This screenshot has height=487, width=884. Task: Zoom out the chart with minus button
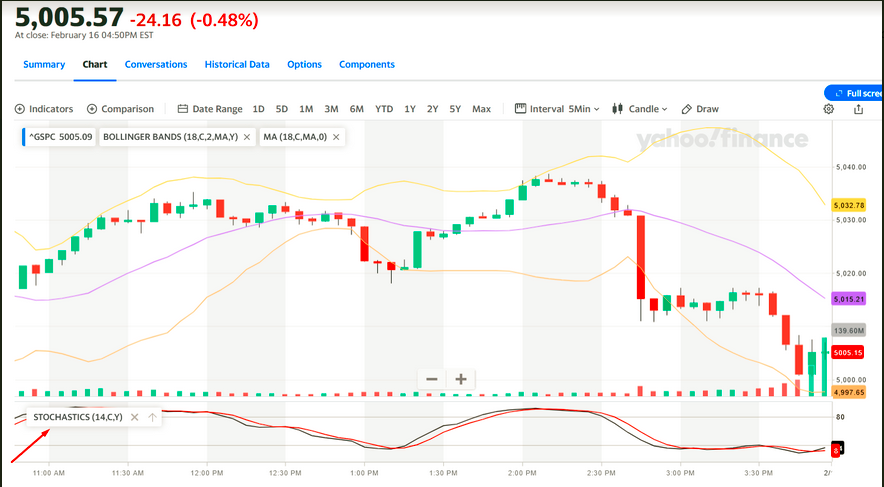[x=432, y=379]
